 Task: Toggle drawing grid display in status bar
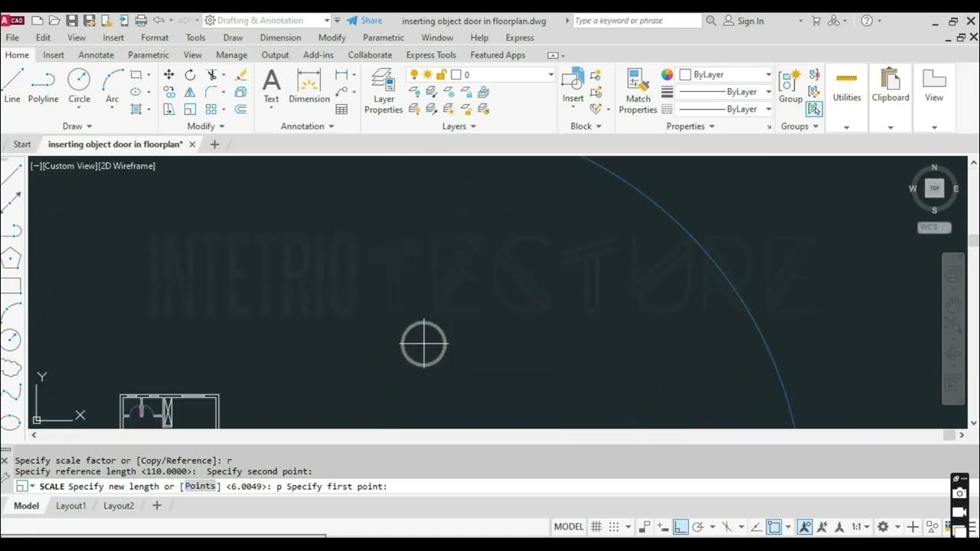[596, 527]
